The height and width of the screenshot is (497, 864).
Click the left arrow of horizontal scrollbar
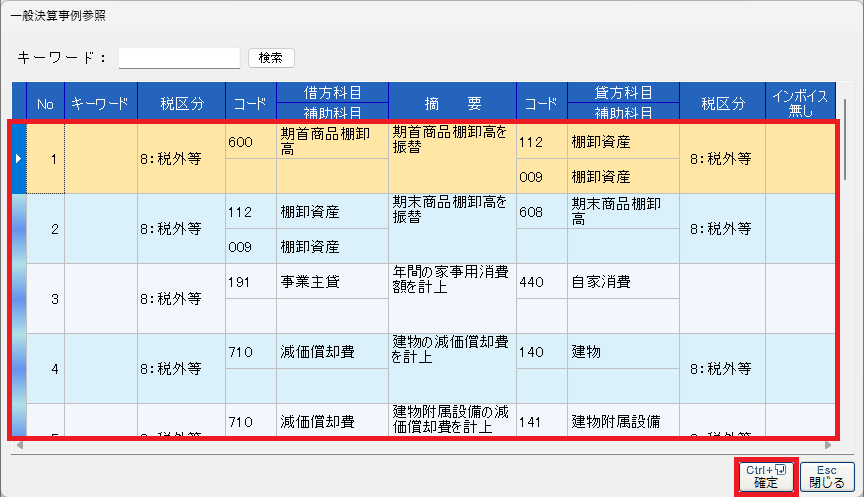click(x=18, y=445)
